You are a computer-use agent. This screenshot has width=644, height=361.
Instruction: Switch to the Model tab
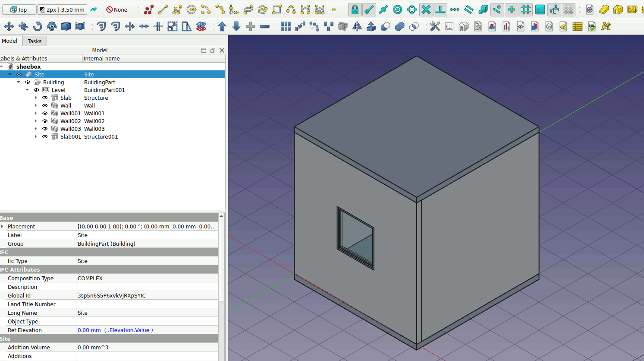pyautogui.click(x=9, y=41)
